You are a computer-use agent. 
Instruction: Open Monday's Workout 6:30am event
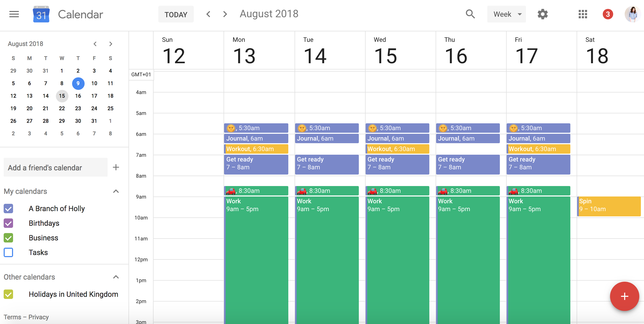256,149
